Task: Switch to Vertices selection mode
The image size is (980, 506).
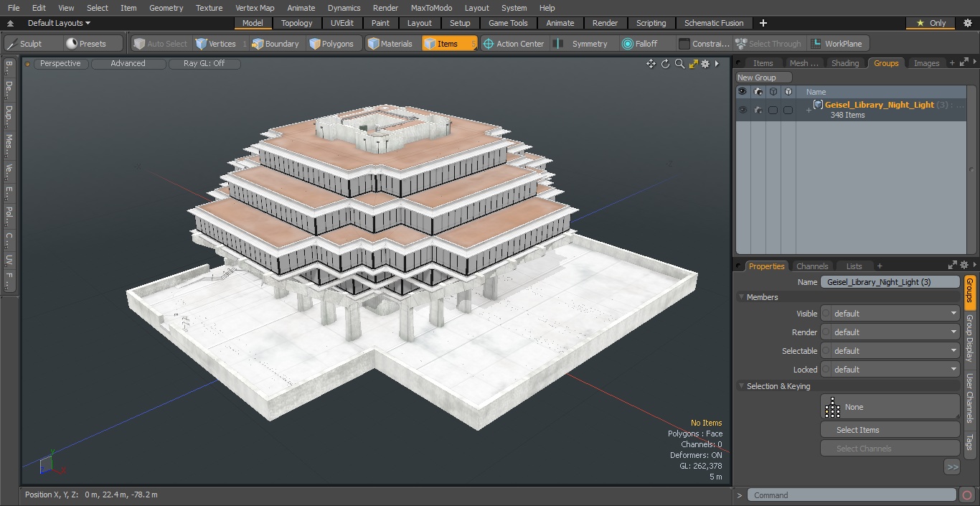Action: 220,44
